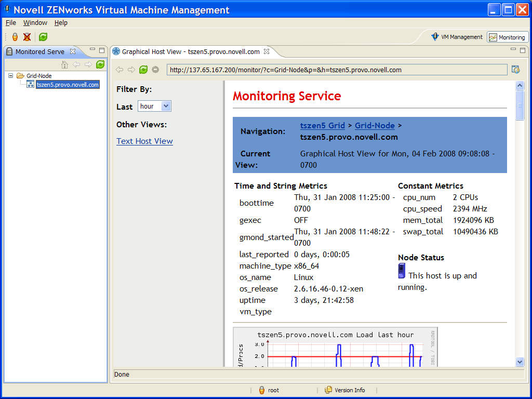The width and height of the screenshot is (532, 399).
Task: Open the Text Host View link
Action: 144,141
